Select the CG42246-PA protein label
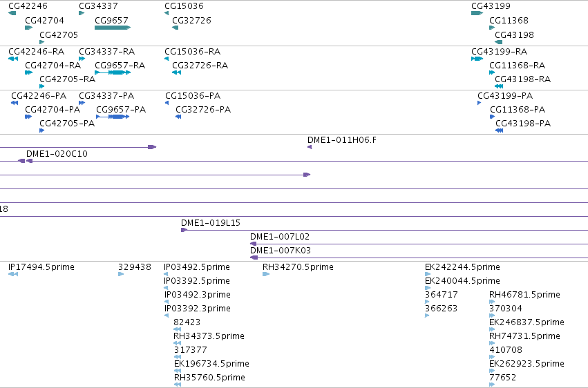The image size is (588, 388). point(39,95)
